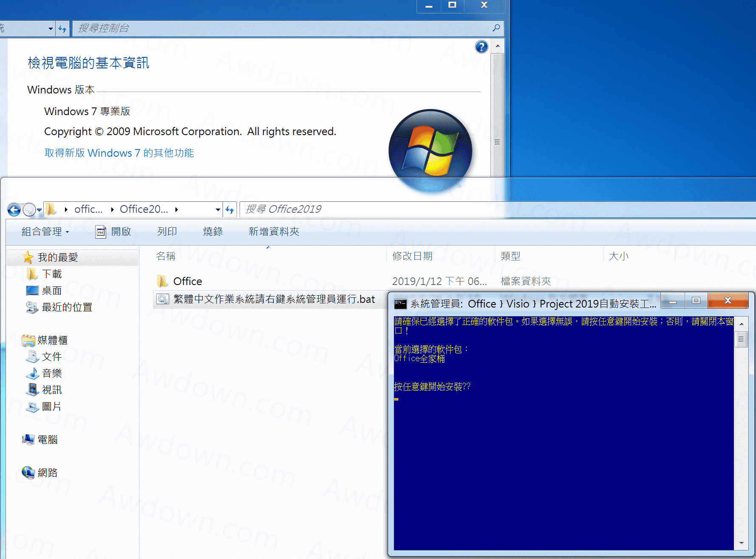Open the Videos (視訊) library
The width and height of the screenshot is (756, 559).
coord(51,390)
